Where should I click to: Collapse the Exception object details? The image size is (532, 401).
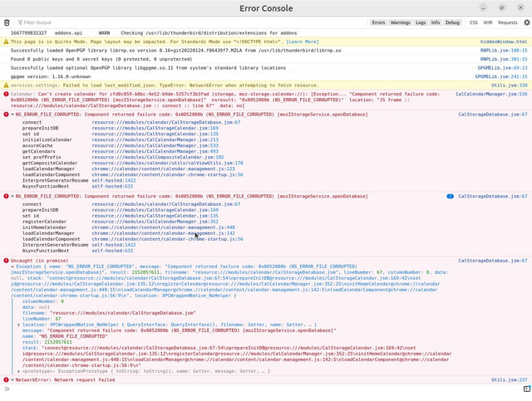(12, 267)
